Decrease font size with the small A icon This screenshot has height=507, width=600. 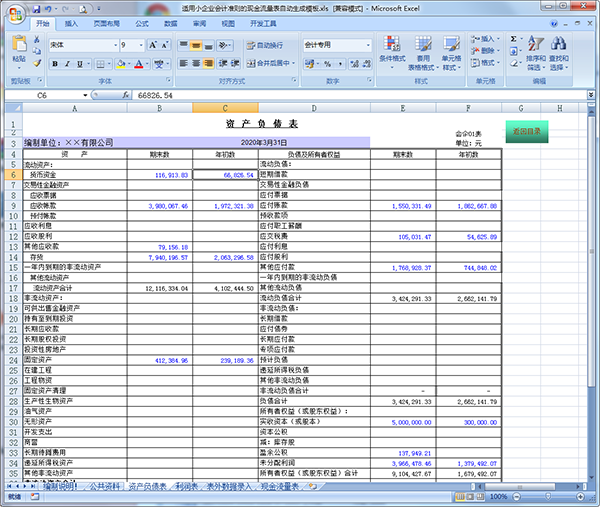(x=165, y=45)
